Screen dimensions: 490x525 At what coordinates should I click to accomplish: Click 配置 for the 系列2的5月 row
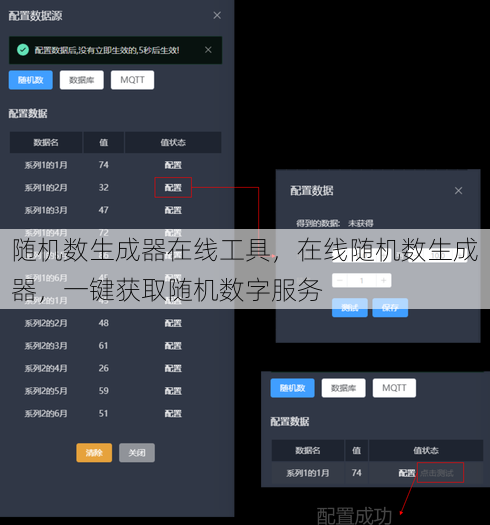pyautogui.click(x=173, y=391)
